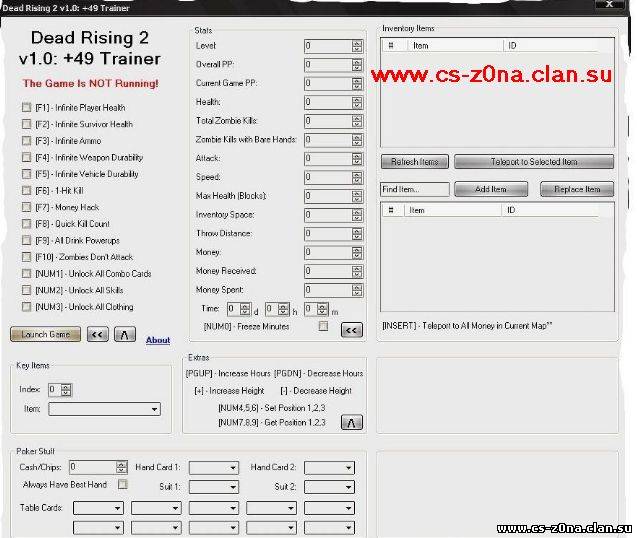Click the Inventory Space field
The image size is (637, 538).
click(328, 215)
